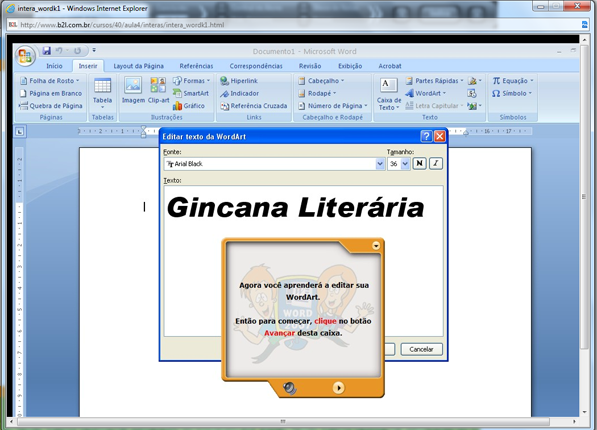Minimize the orange tutorial box

pos(376,246)
